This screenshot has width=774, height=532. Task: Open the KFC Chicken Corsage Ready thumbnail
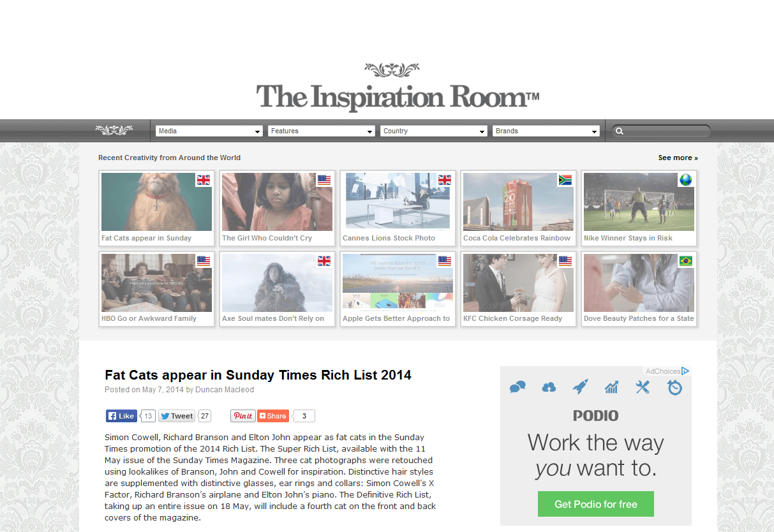click(518, 289)
